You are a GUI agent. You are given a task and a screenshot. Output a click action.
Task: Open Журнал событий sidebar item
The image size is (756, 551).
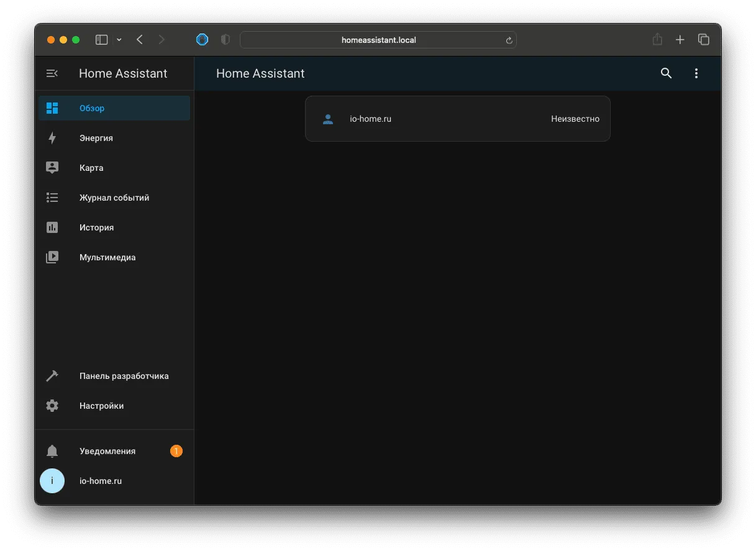point(114,198)
